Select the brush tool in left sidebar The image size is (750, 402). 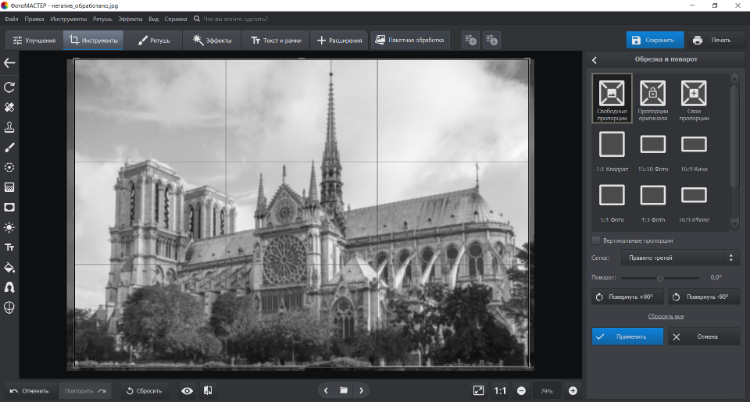(9, 147)
